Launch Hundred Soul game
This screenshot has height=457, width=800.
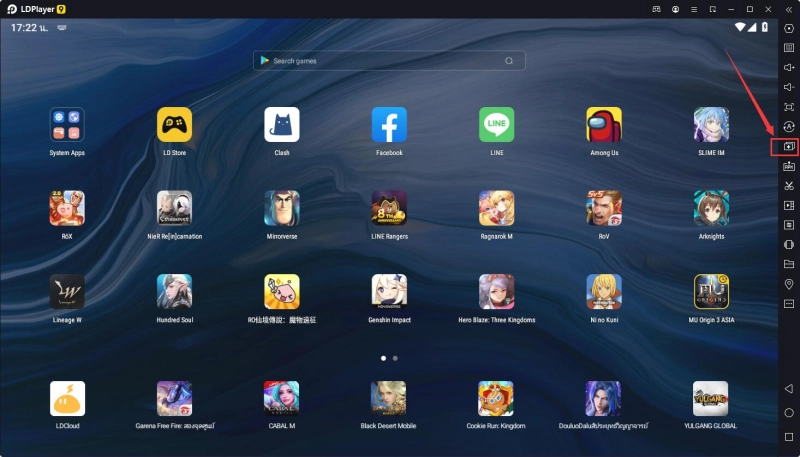174,292
